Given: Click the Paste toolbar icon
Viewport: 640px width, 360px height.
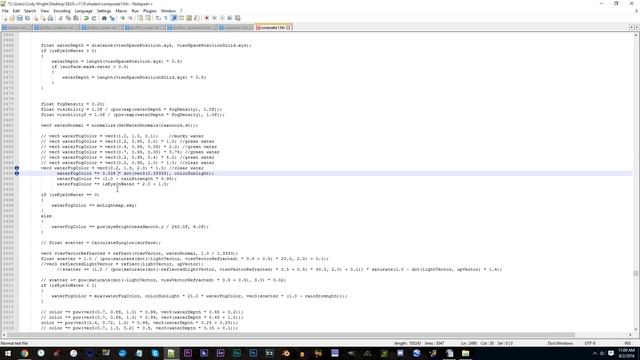Looking at the screenshot, I should 76,18.
